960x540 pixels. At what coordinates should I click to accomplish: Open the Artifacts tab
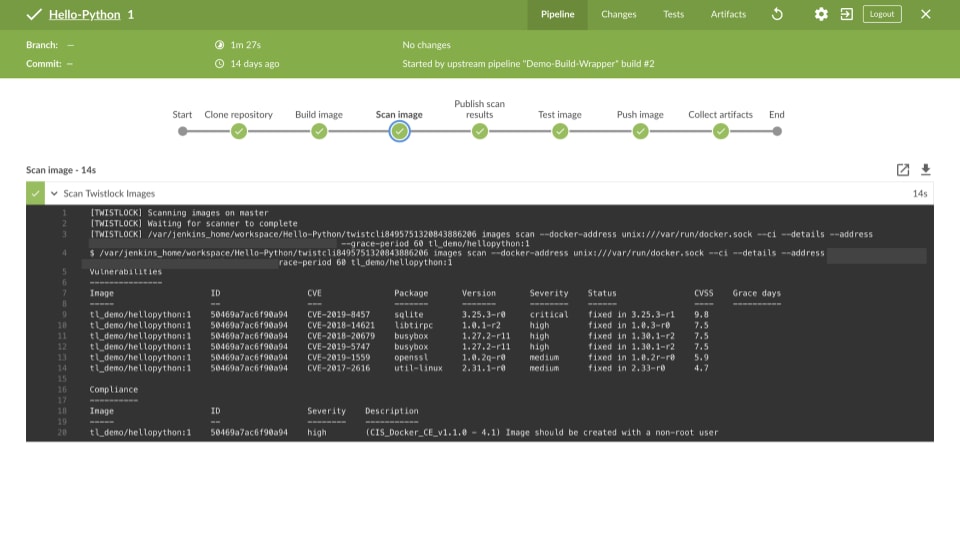point(728,14)
